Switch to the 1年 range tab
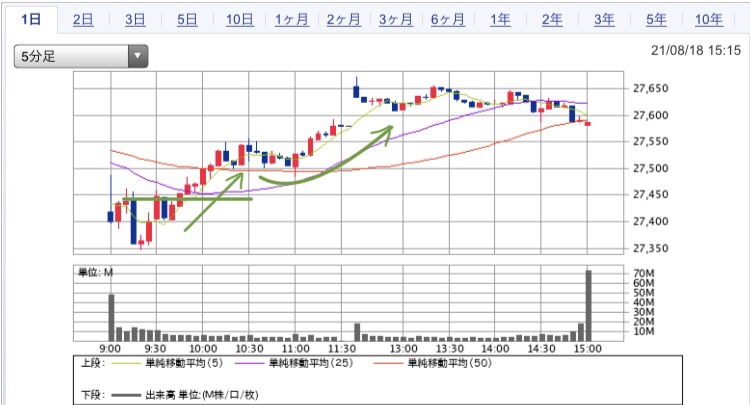The width and height of the screenshot is (750, 405). (x=500, y=20)
